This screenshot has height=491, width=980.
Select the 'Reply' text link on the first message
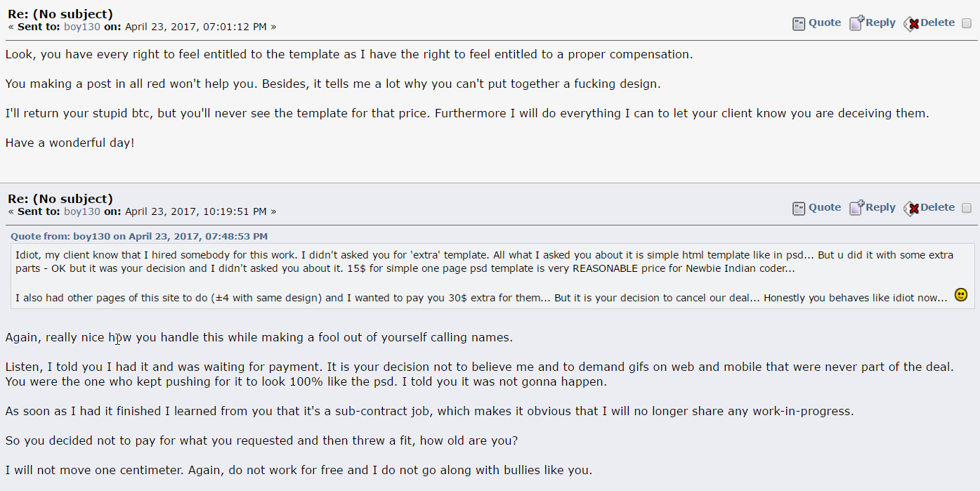click(880, 22)
